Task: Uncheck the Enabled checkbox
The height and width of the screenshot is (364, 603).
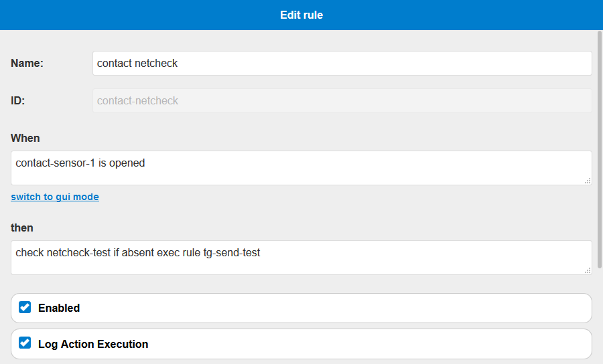Action: click(25, 308)
